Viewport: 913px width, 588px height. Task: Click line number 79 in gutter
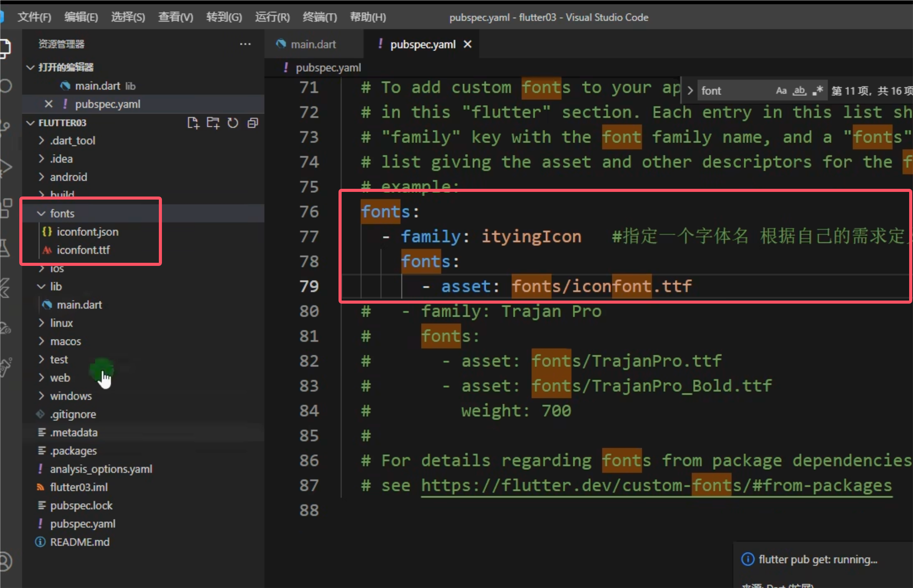tap(309, 286)
